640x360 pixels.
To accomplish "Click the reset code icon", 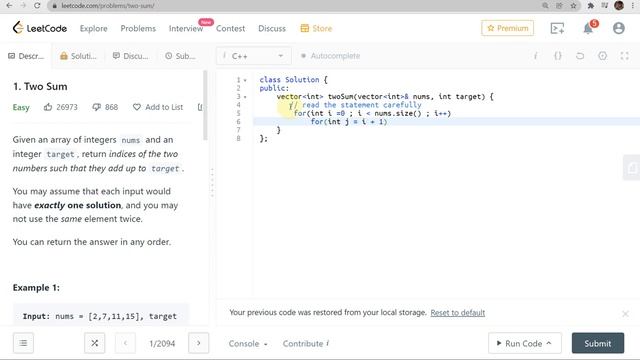I will click(580, 56).
